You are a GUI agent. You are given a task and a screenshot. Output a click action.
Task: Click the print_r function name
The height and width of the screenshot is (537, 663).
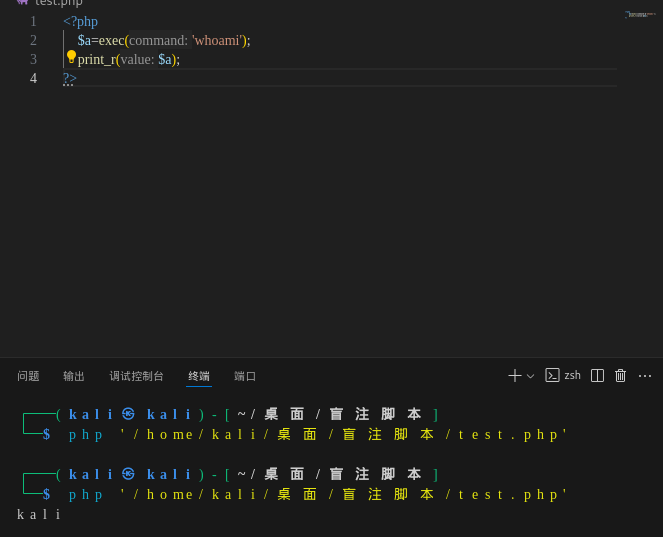97,60
